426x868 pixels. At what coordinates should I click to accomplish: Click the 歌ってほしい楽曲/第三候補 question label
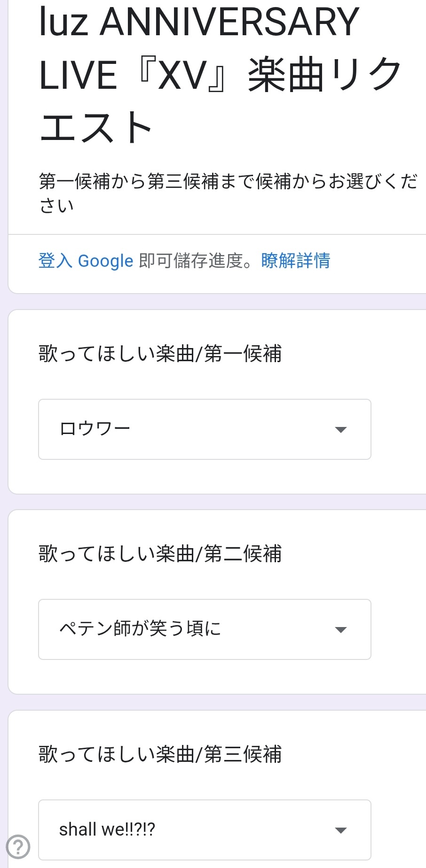pos(160,754)
